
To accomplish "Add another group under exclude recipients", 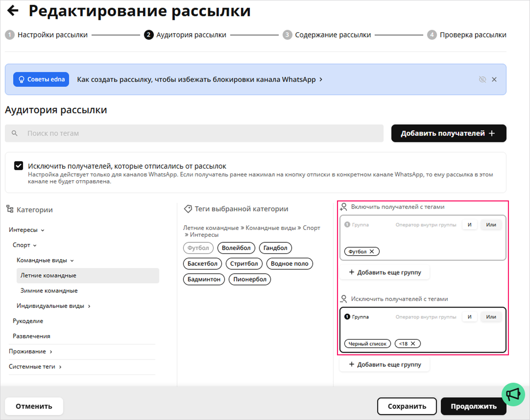I will click(x=385, y=364).
